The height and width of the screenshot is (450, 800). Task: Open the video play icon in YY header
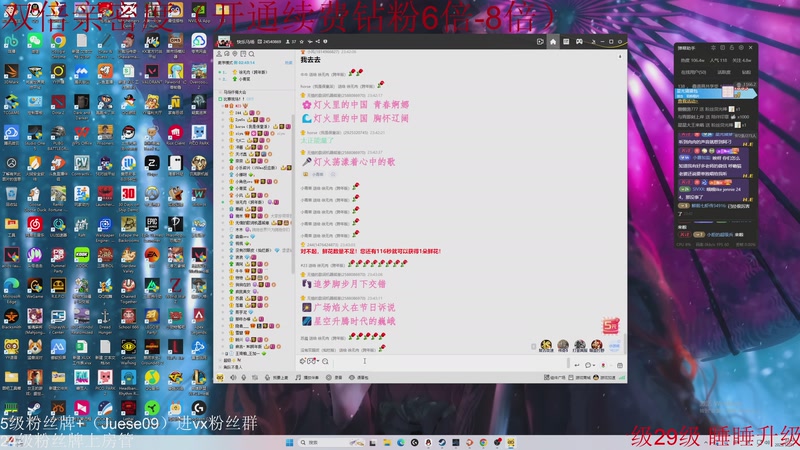click(540, 42)
